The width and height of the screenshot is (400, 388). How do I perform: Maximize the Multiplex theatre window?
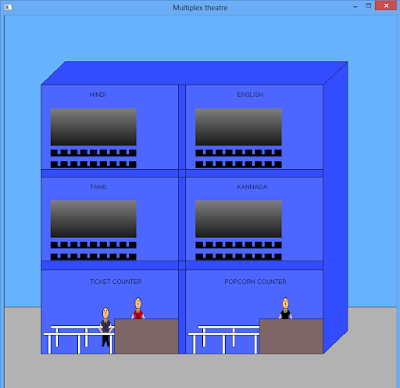(368, 6)
